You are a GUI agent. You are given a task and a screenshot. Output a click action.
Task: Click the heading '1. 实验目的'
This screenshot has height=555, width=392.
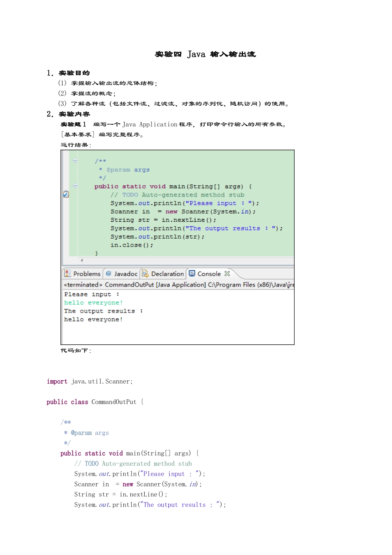click(x=68, y=73)
